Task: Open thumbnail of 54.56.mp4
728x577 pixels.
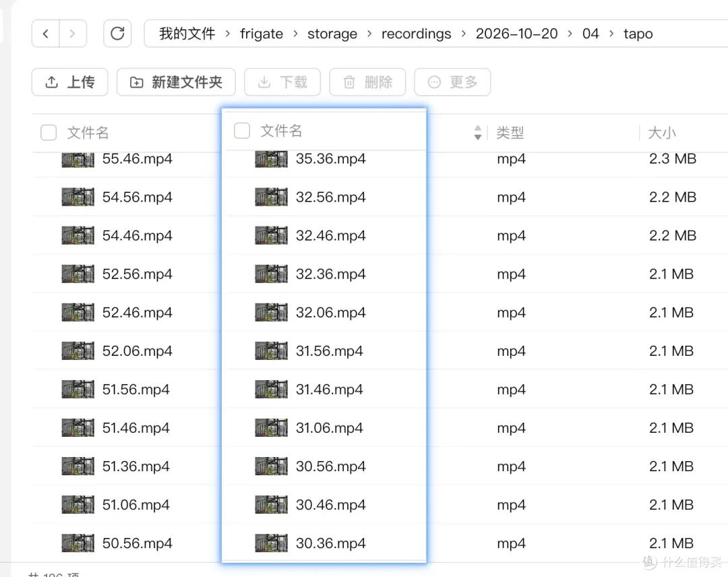Action: pos(78,197)
